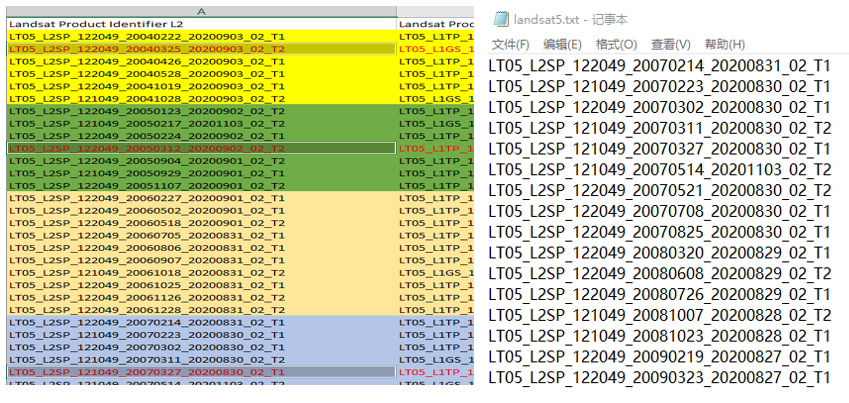Click Notepad line LT05_L2SP_121049_20081023_20200828_02_T1
The height and width of the screenshot is (403, 849).
point(659,335)
